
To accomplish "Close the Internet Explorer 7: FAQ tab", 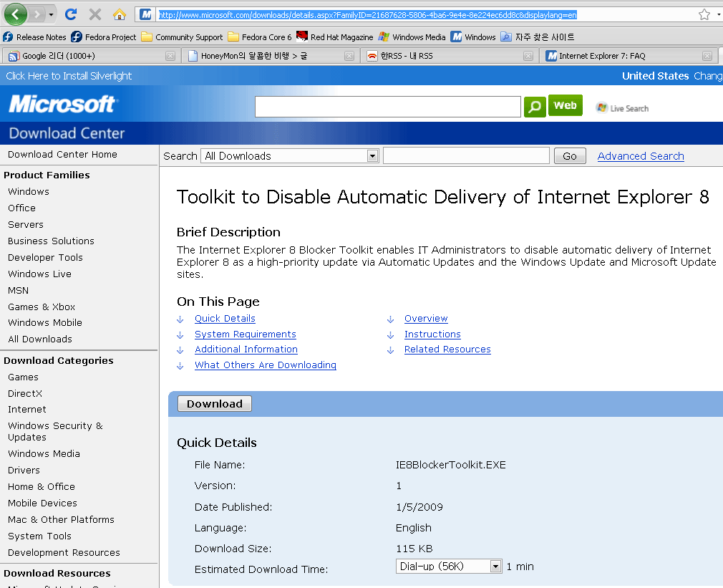I will [x=707, y=56].
